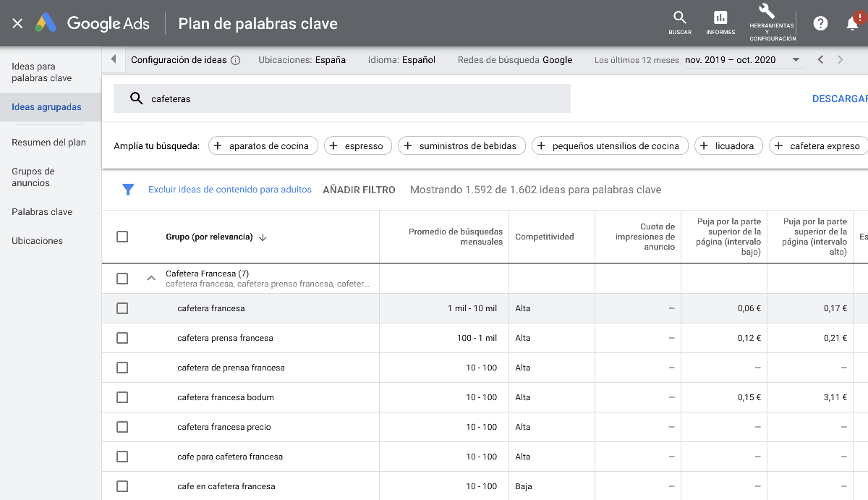Close the keyword plan with X icon

tap(18, 23)
